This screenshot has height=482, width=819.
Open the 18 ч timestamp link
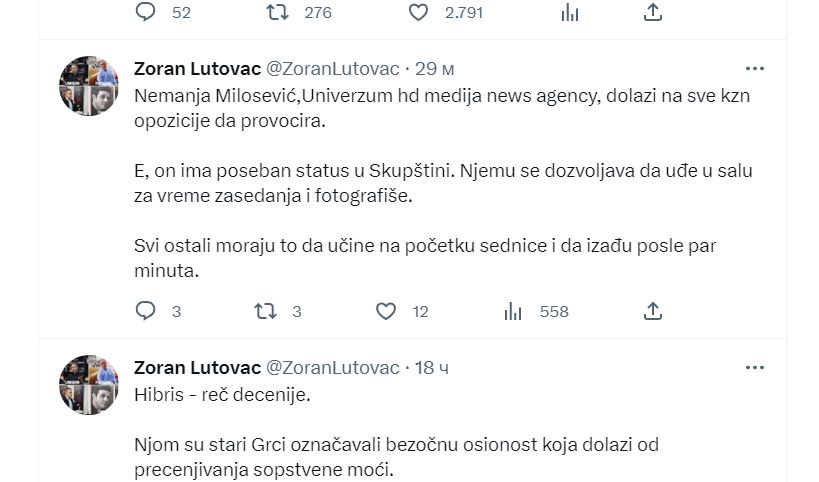coord(431,367)
